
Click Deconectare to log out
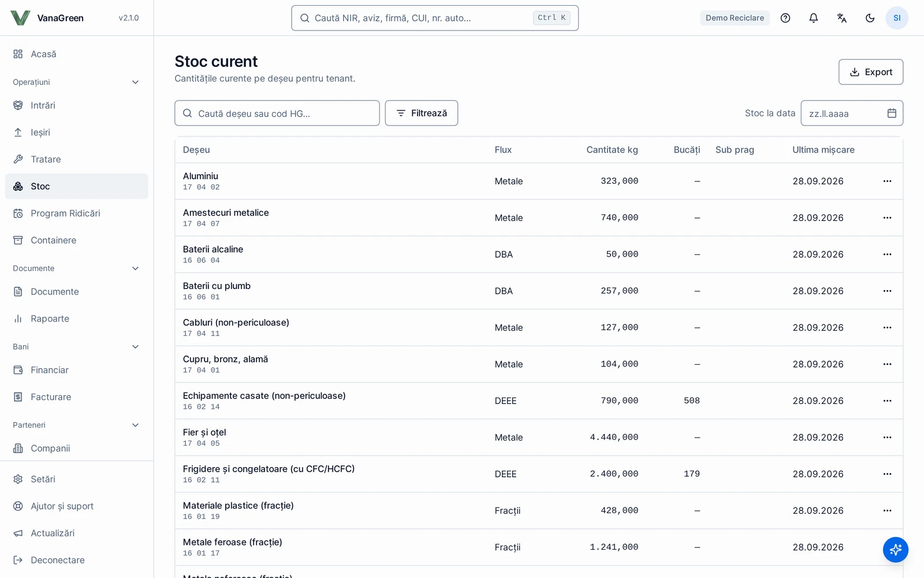[77, 560]
